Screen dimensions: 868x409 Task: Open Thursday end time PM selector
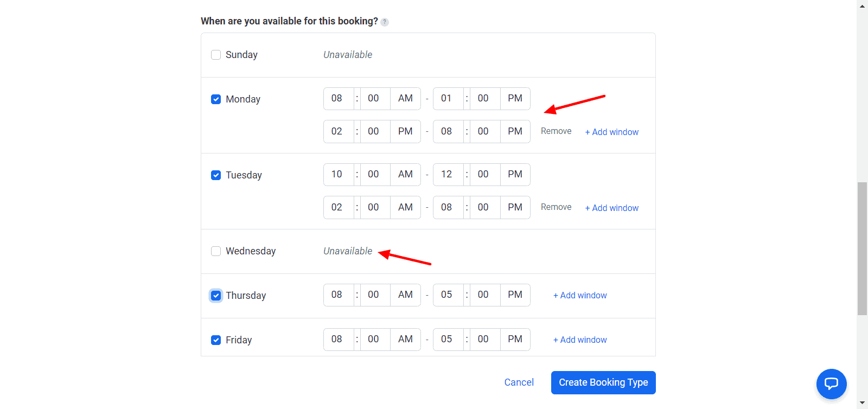click(515, 295)
